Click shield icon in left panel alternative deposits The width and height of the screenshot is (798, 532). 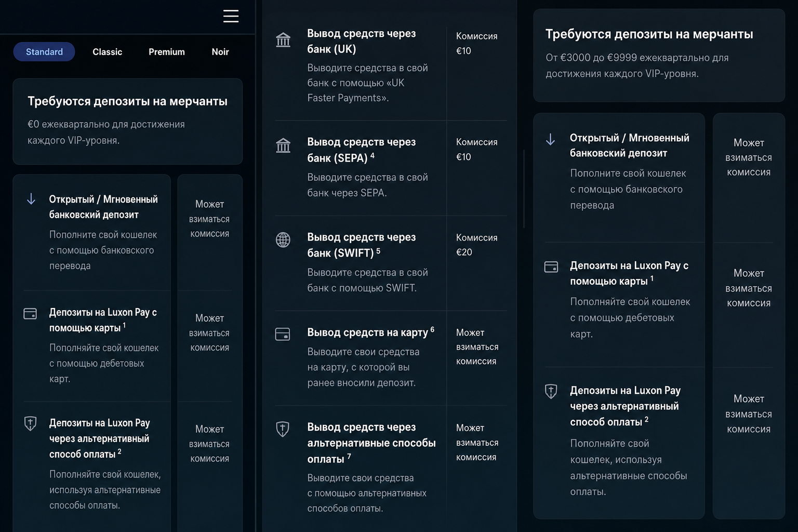point(31,423)
